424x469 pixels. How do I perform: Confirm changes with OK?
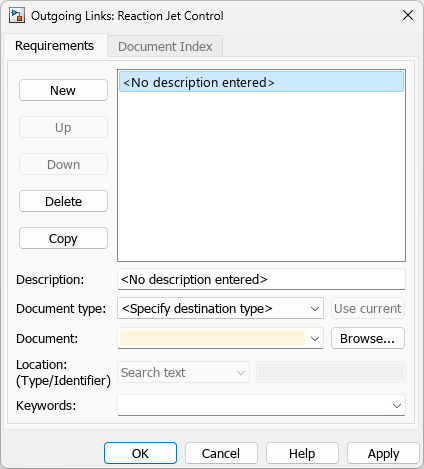click(140, 453)
